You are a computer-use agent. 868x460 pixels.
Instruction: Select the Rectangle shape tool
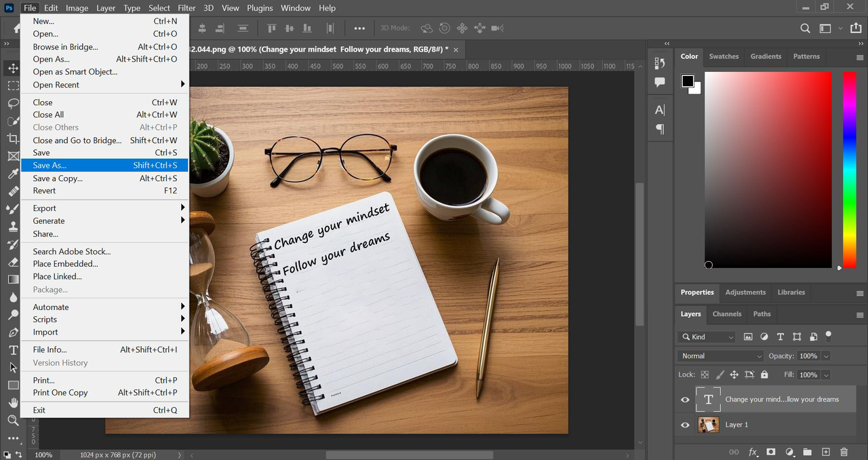click(13, 385)
